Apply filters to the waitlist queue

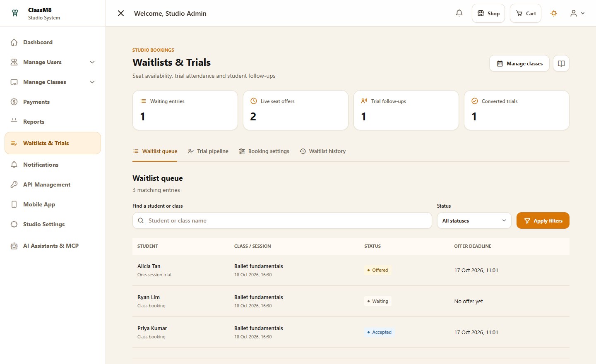click(543, 220)
